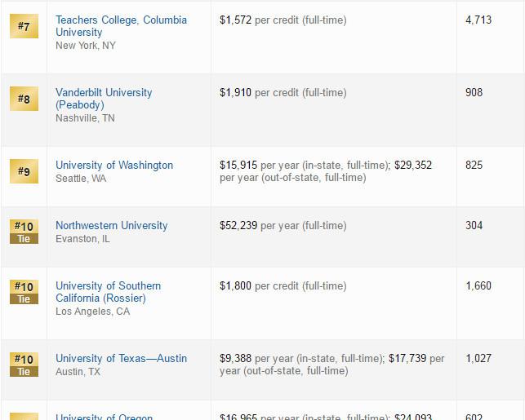Viewport: 525px width, 420px height.
Task: Open the University of Texas—Austin link
Action: [x=121, y=359]
